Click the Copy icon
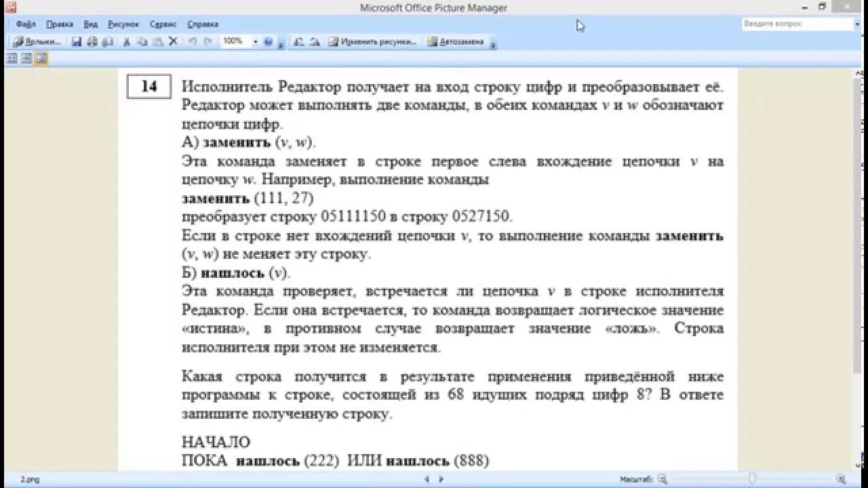868x488 pixels. [x=142, y=41]
